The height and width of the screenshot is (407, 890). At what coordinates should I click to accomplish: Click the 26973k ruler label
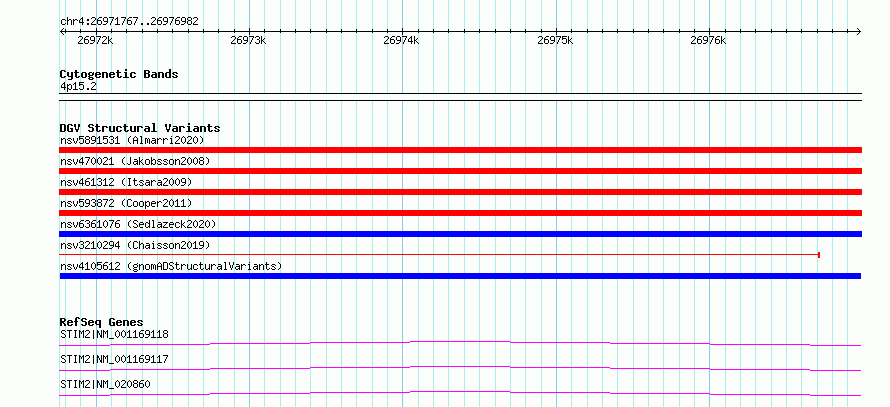pyautogui.click(x=248, y=40)
